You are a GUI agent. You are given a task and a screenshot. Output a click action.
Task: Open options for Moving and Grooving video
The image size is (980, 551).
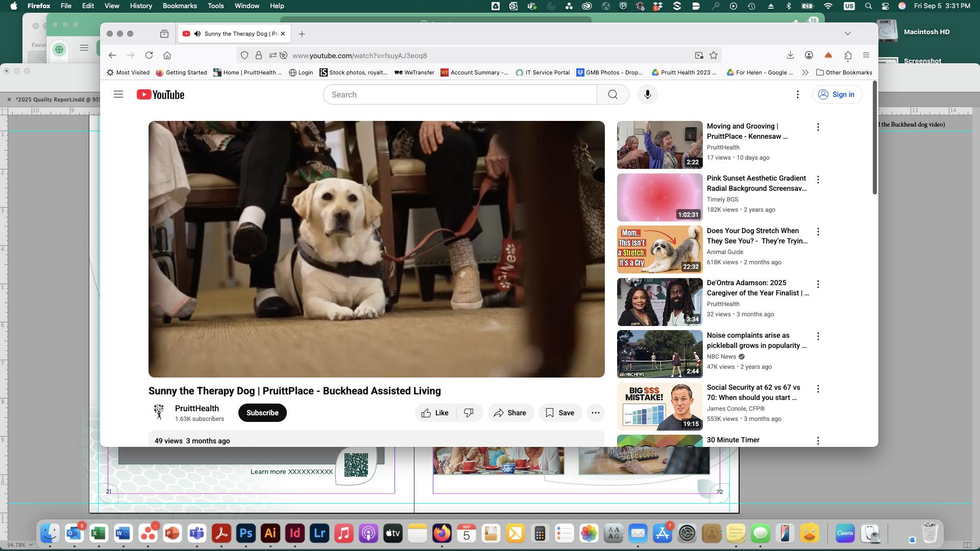pos(818,127)
